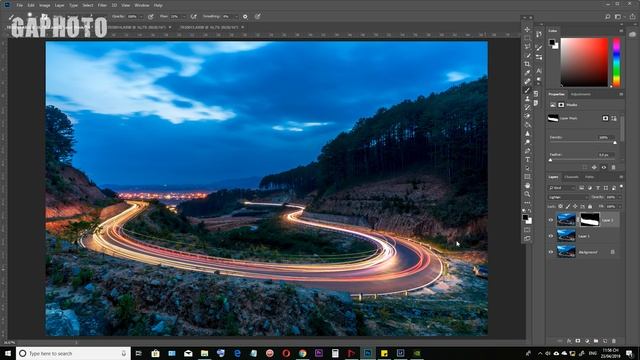The width and height of the screenshot is (640, 360).
Task: Open the Layers panel flyout menu
Action: 621,177
